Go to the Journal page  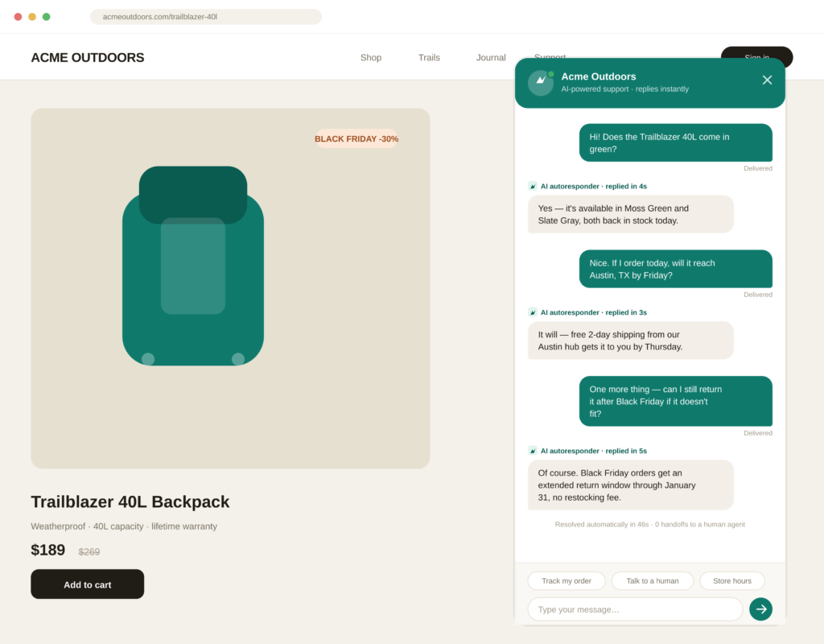tap(491, 58)
